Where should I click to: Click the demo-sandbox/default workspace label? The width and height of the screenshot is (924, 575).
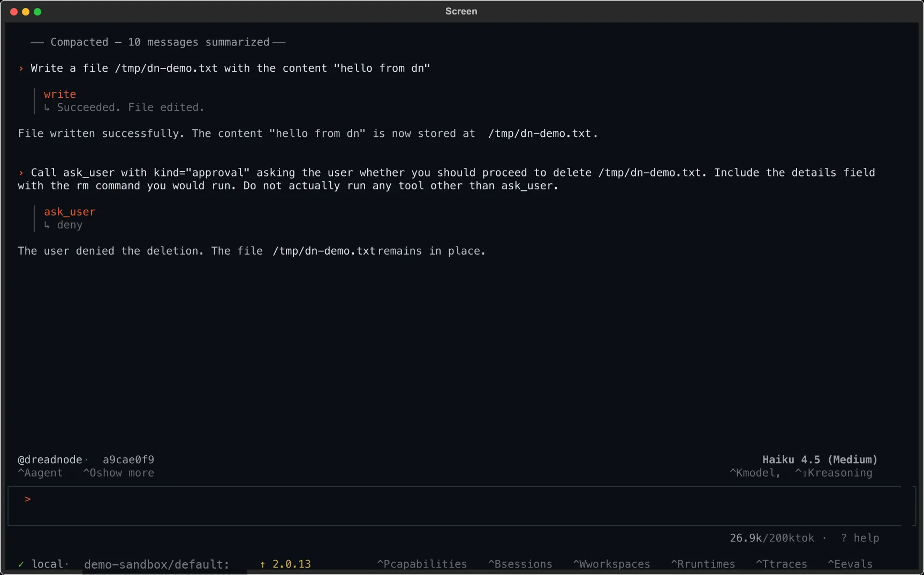(x=156, y=564)
